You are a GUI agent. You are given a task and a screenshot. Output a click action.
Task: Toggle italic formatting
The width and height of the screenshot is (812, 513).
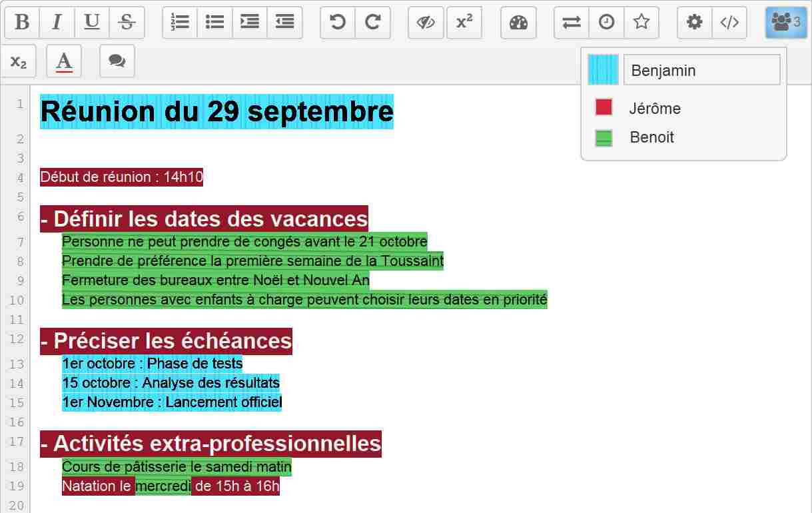pos(57,23)
